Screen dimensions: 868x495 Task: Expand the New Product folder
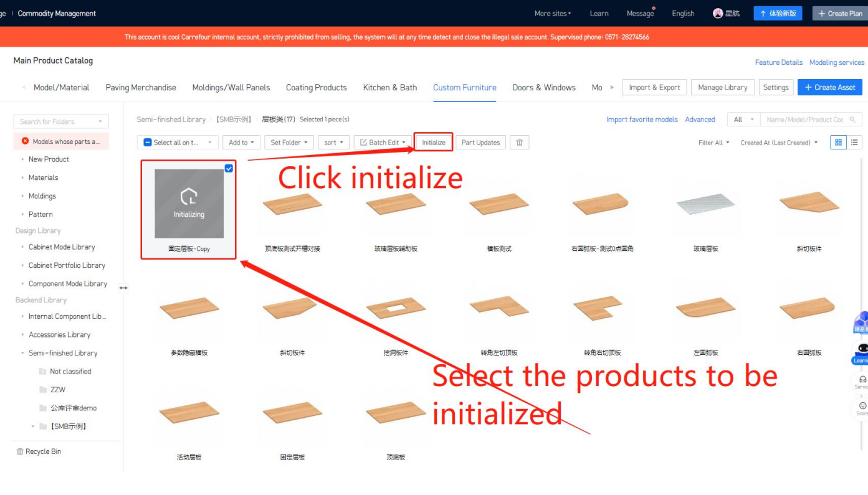[x=23, y=159]
